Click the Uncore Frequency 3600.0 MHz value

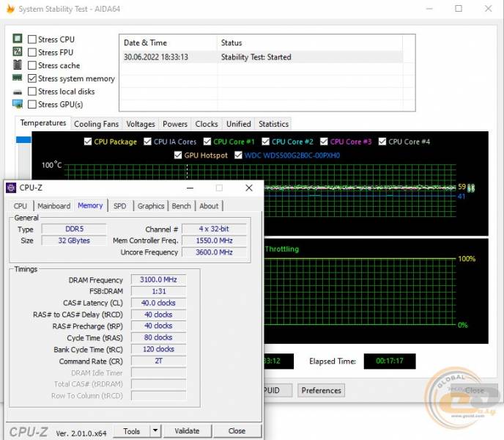pos(214,252)
